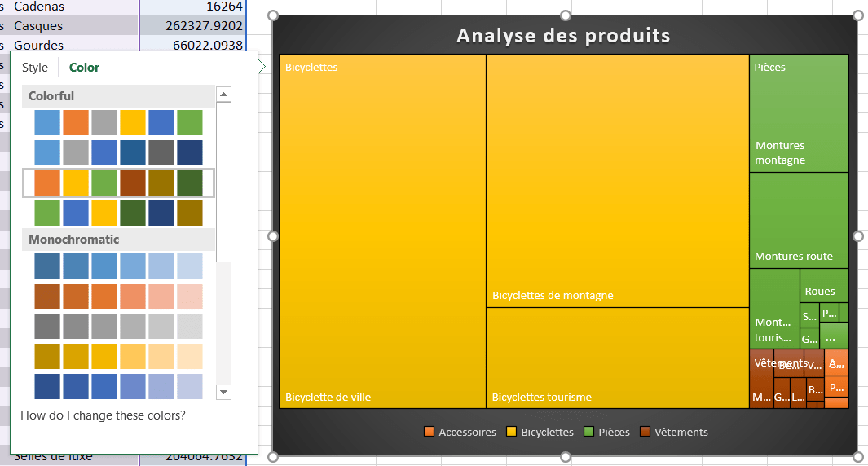Select the fourth Colorful palette row

point(118,213)
